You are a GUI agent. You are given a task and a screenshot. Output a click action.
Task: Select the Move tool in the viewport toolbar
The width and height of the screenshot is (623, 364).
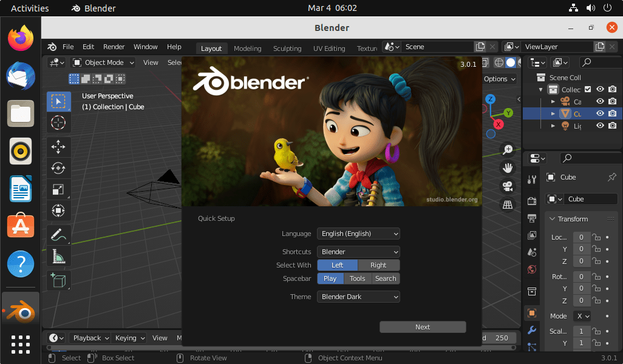pyautogui.click(x=58, y=146)
